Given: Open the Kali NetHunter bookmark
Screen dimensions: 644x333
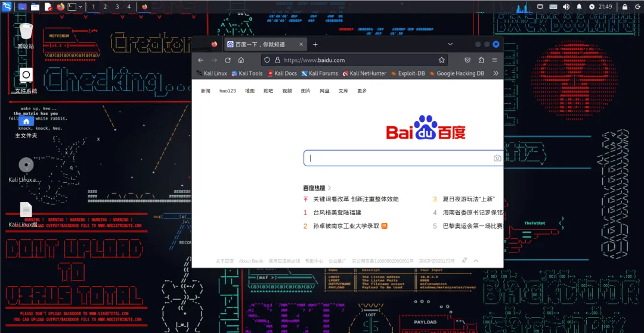Looking at the screenshot, I should (x=365, y=73).
